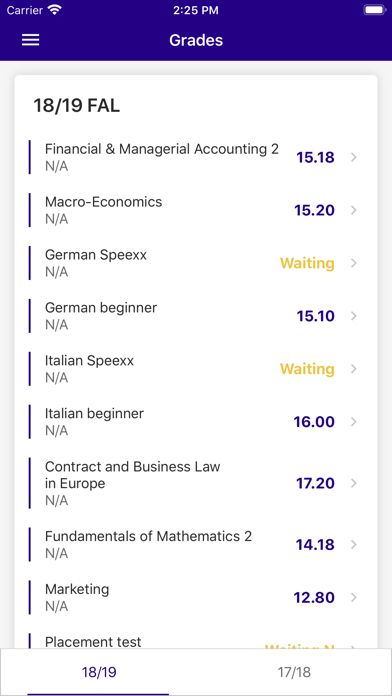Viewport: 392px width, 696px height.
Task: Tap the 18/19 FAL section heading
Action: click(x=77, y=106)
